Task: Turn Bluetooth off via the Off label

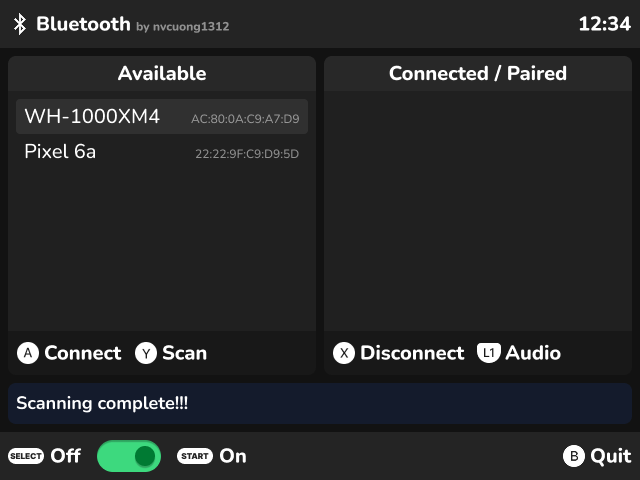Action: click(x=66, y=456)
